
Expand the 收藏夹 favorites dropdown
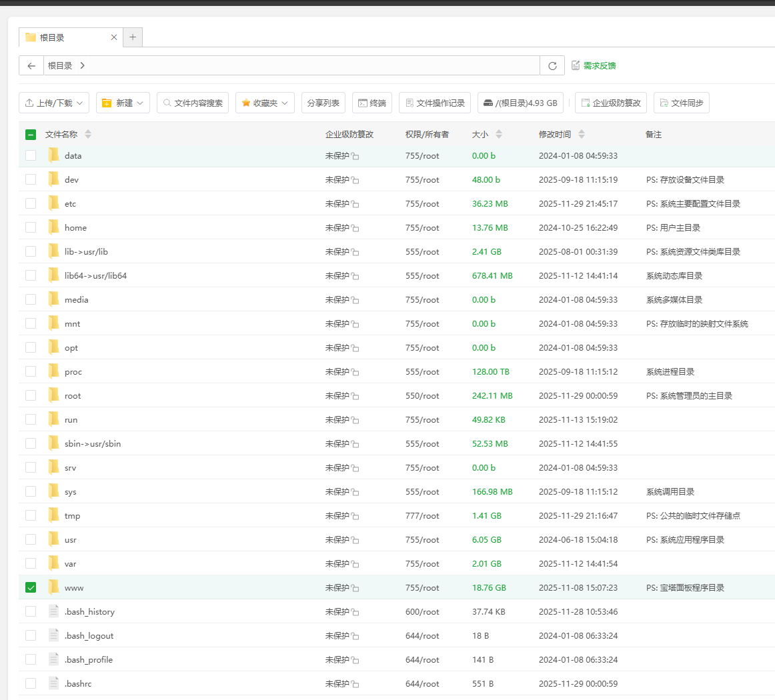click(265, 103)
